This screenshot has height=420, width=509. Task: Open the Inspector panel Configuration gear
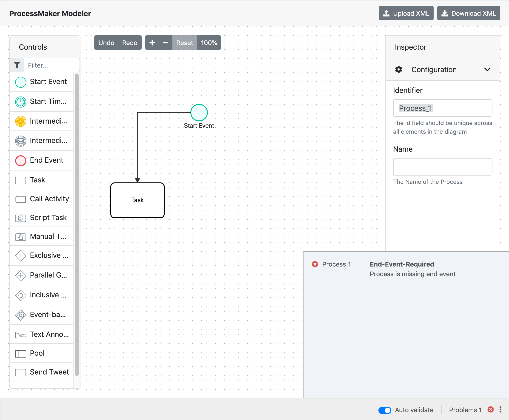[398, 69]
